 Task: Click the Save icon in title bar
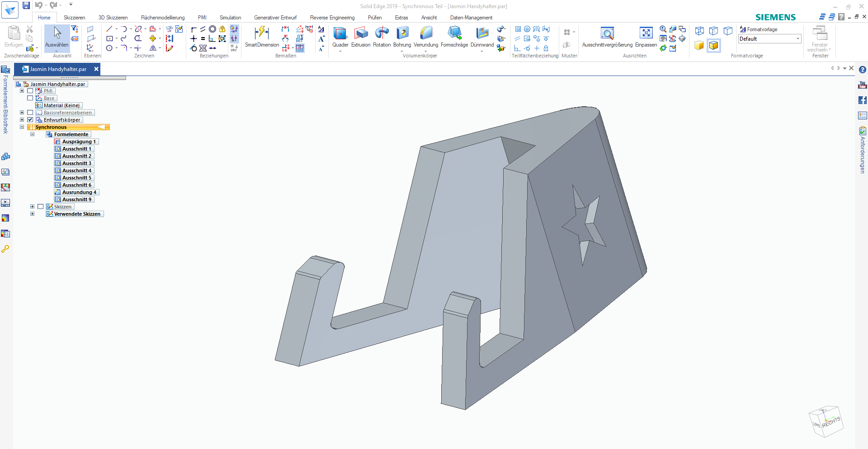26,5
